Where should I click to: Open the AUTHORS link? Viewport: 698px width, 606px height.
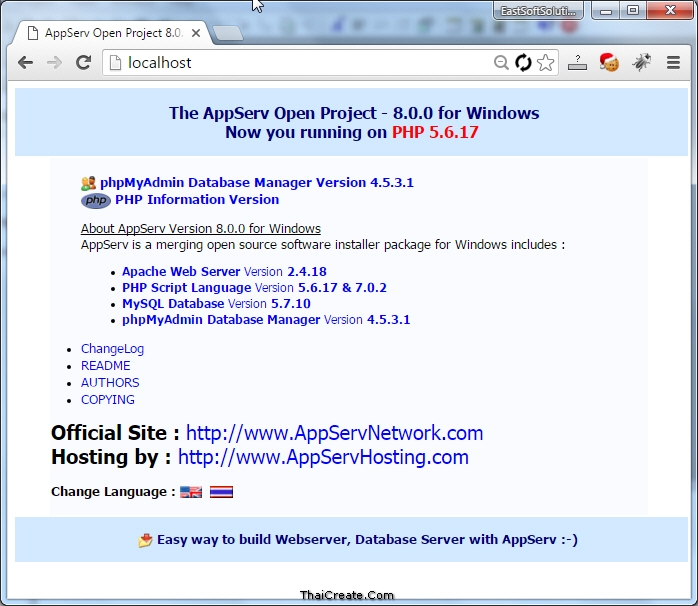(x=110, y=383)
